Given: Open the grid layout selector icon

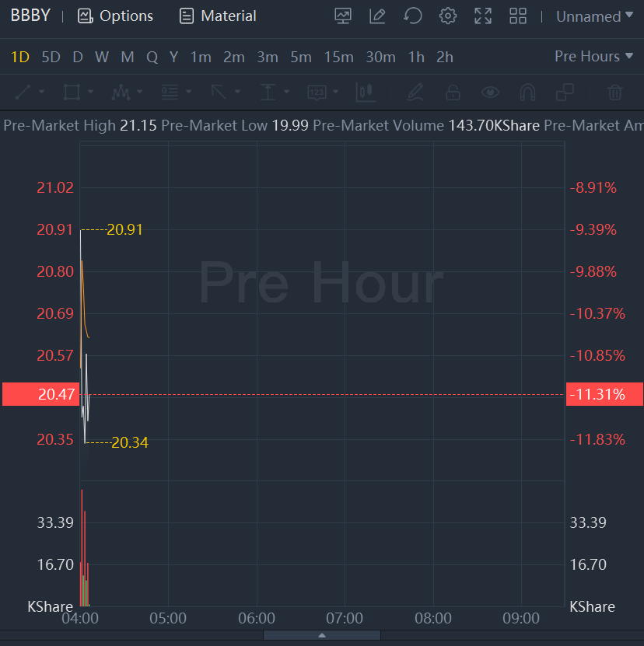Looking at the screenshot, I should [x=518, y=16].
